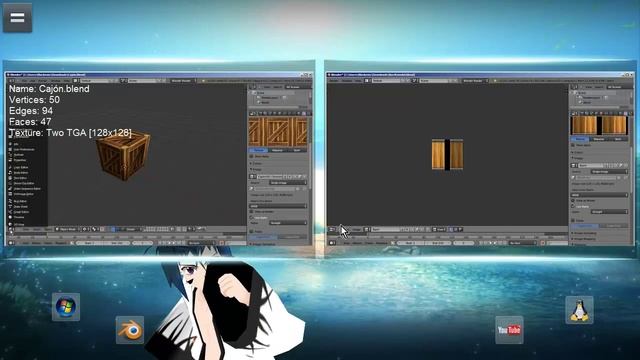Viewport: 640px width, 360px height.
Task: Select the wooden crate object in 3D viewport
Action: tap(123, 155)
